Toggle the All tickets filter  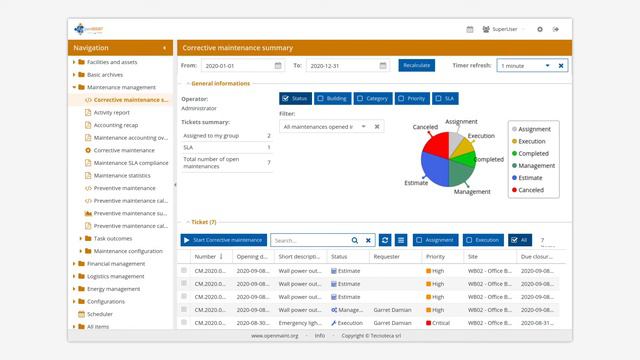point(520,240)
